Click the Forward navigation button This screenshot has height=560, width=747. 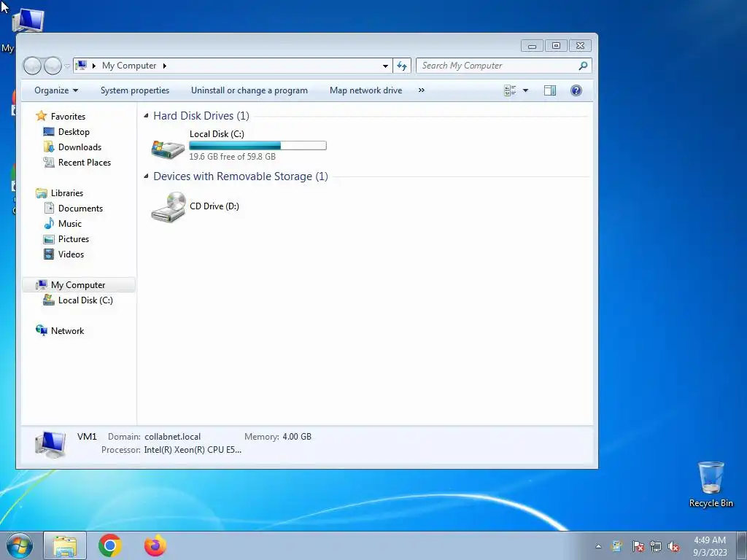click(x=53, y=66)
